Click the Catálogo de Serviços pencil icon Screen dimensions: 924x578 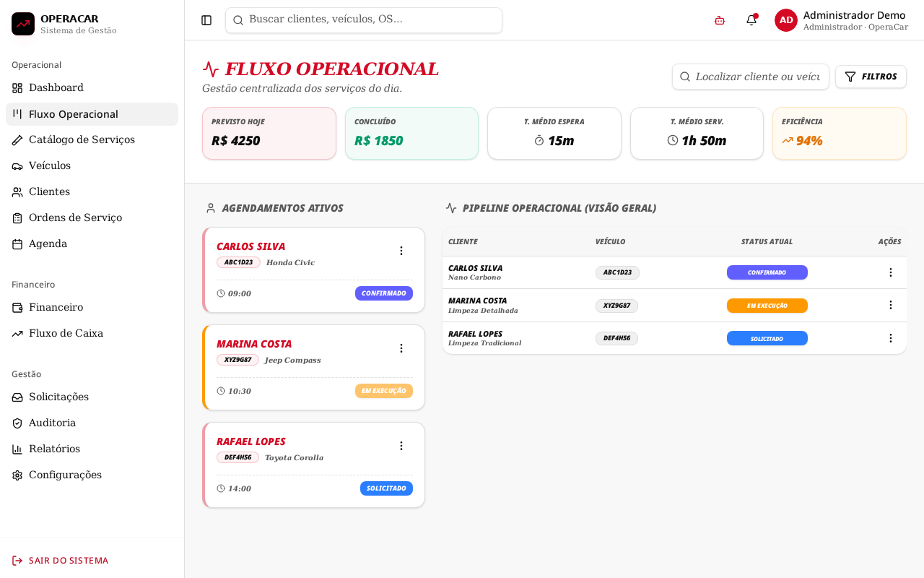coord(17,140)
